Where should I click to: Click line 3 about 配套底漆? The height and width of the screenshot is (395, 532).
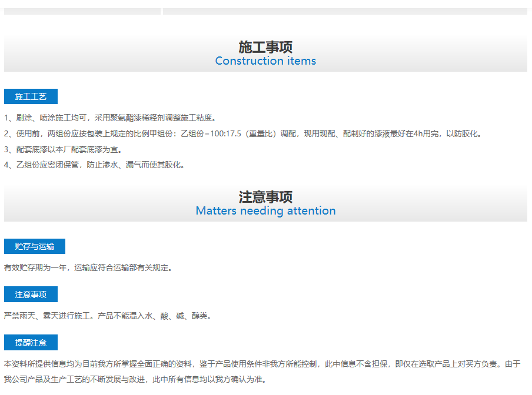pos(63,149)
